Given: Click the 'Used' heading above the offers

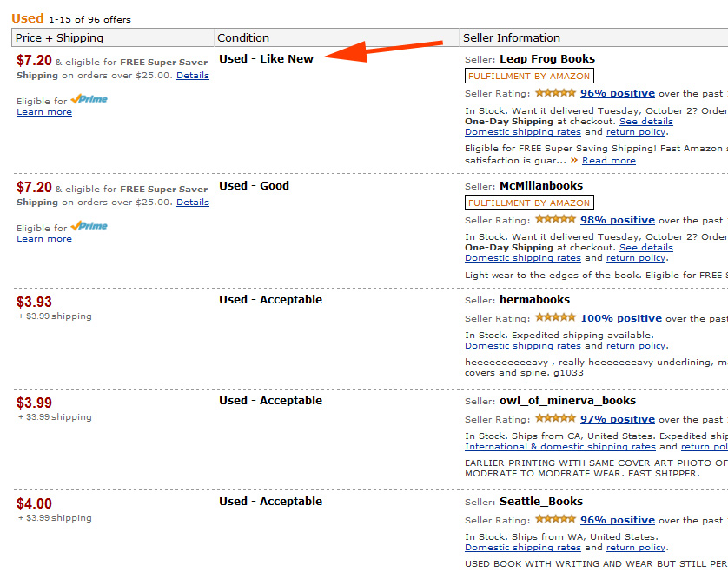Looking at the screenshot, I should (x=28, y=18).
